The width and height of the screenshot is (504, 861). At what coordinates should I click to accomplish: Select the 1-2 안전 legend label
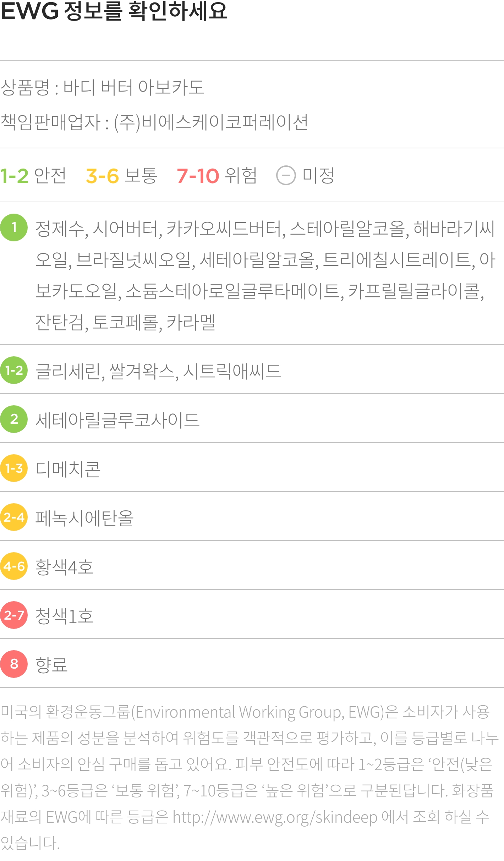33,175
